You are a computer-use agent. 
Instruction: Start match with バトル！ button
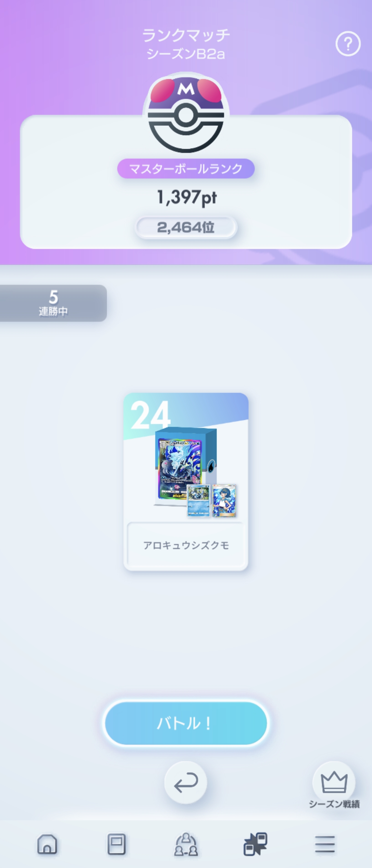[186, 723]
